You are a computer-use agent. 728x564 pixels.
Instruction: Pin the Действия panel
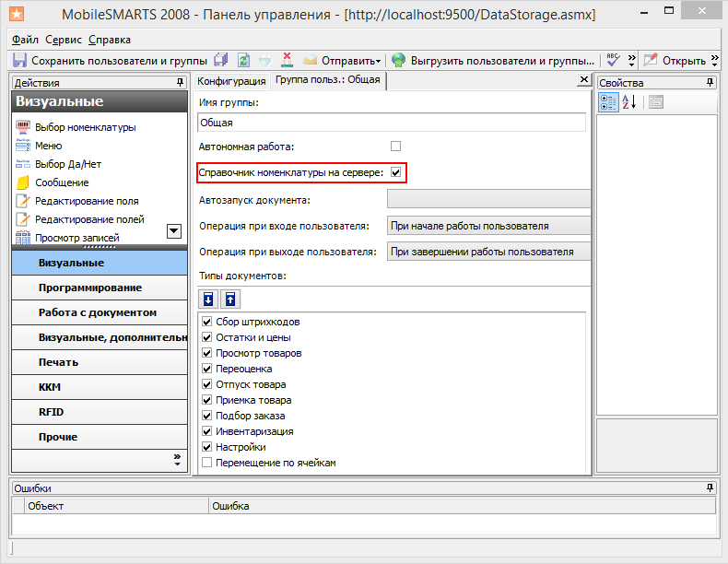[x=180, y=83]
